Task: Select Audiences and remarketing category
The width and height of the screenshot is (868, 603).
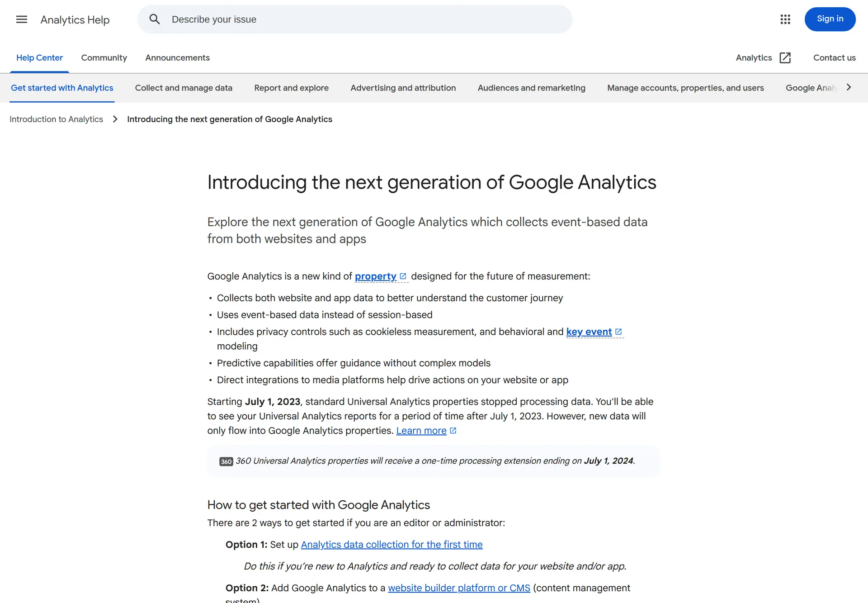Action: [x=531, y=88]
